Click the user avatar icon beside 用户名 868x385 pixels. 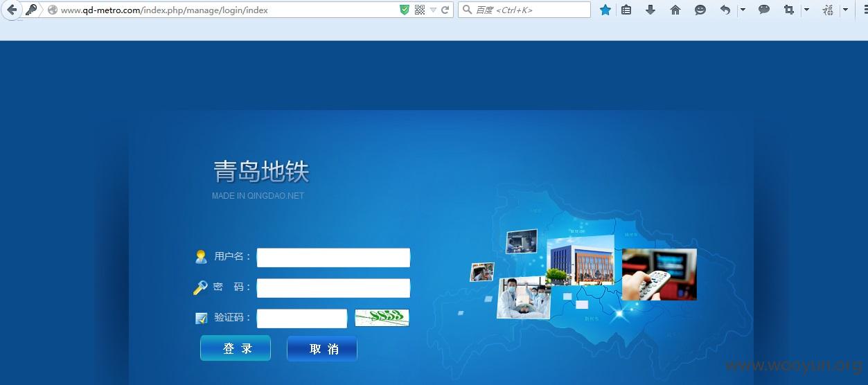pyautogui.click(x=201, y=257)
